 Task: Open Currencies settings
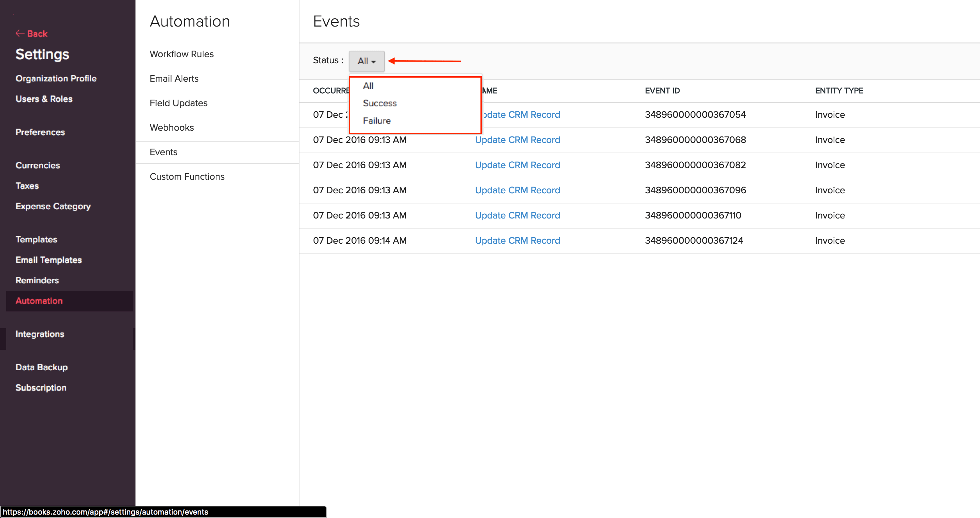[x=37, y=165]
